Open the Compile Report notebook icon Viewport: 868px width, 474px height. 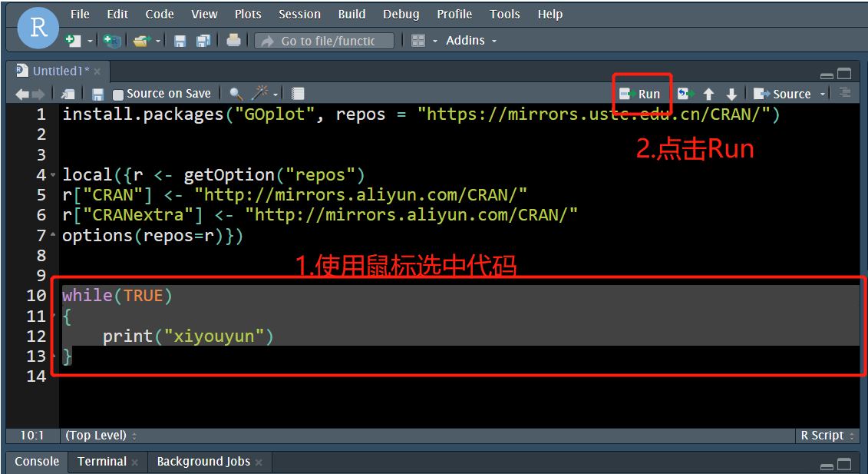[298, 94]
